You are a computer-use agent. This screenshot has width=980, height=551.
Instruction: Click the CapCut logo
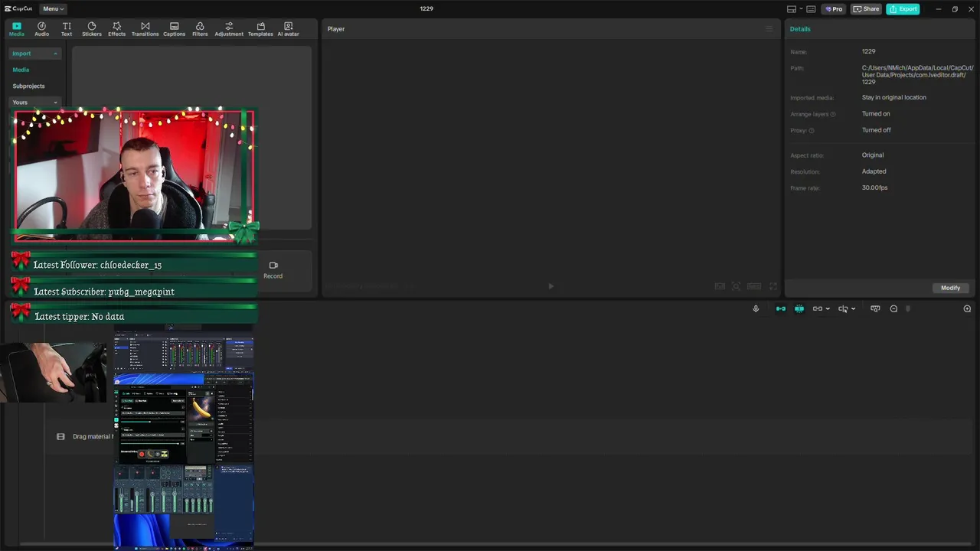[x=18, y=9]
